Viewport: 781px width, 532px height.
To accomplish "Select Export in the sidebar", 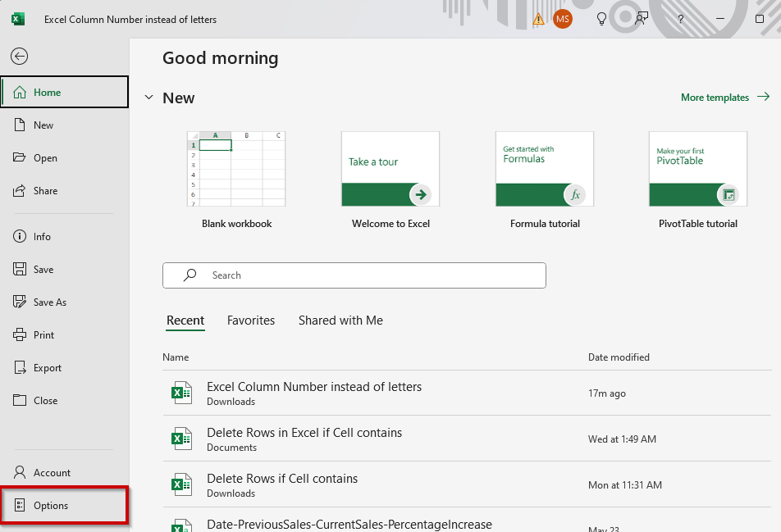I will (x=47, y=368).
